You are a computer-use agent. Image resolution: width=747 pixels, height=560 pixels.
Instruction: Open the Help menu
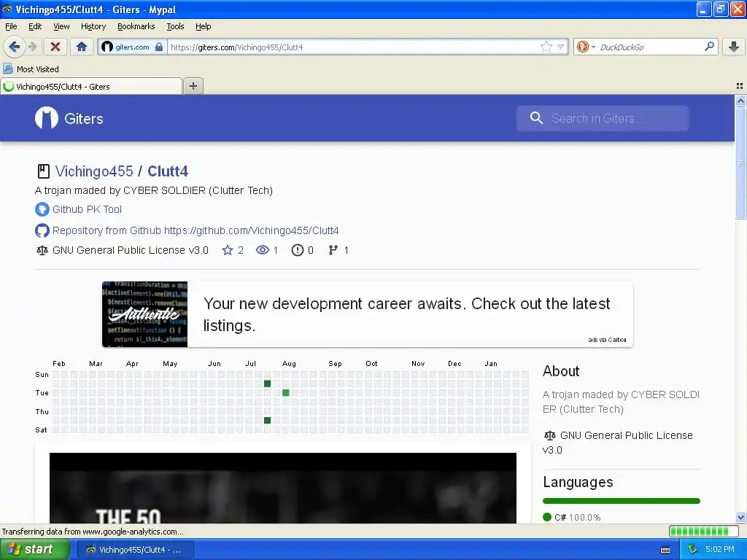point(203,26)
